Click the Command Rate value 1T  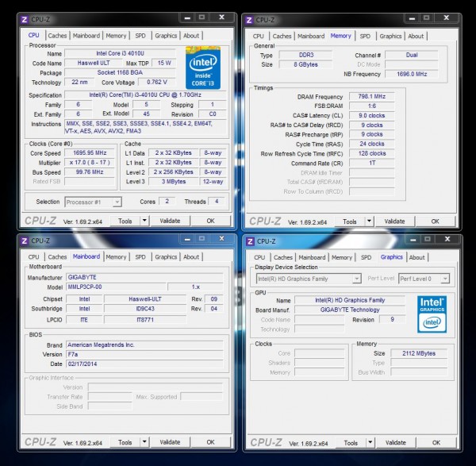pos(372,163)
